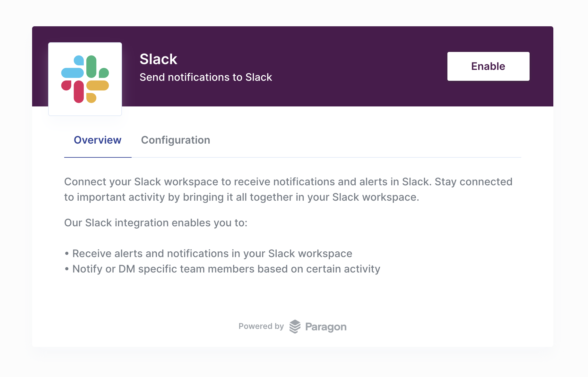
Task: Click the 'Send notifications to Slack' subtitle
Action: [206, 77]
